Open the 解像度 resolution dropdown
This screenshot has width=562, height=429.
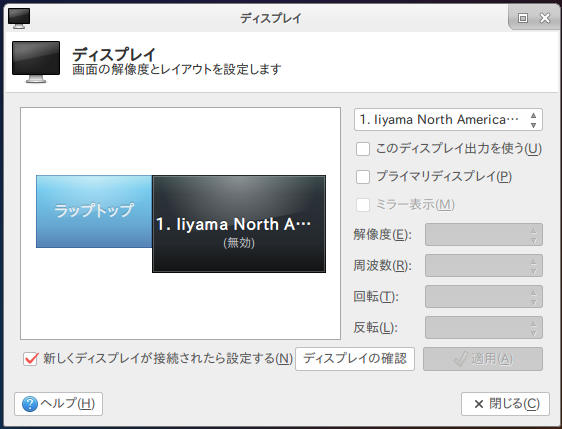pos(484,235)
